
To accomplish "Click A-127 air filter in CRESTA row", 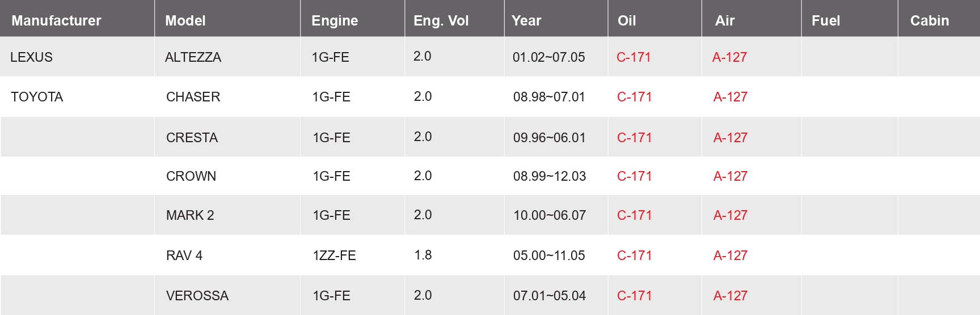I will pos(730,138).
